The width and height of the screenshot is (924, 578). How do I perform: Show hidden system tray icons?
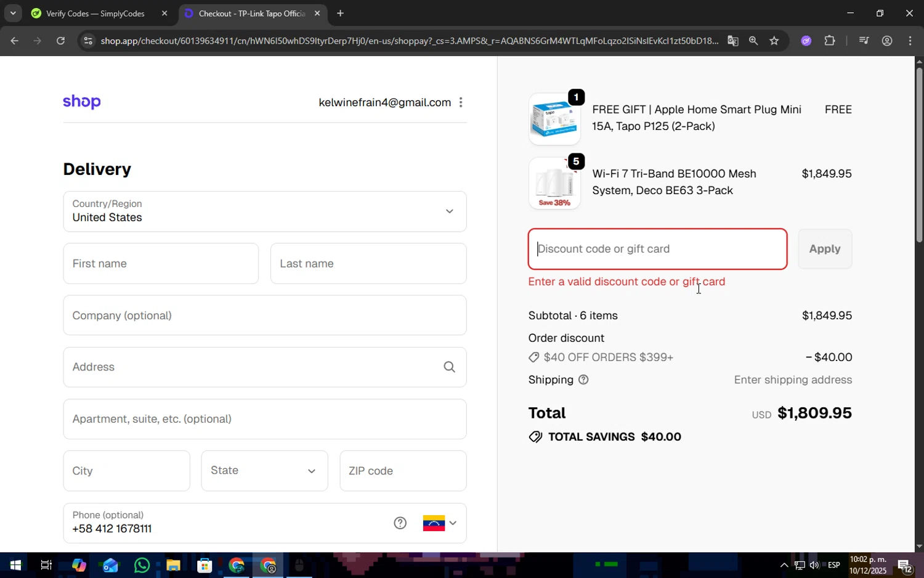click(784, 565)
